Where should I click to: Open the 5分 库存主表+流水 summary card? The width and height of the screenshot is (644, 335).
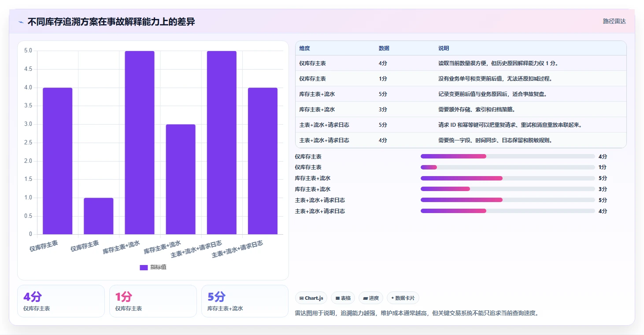coord(244,301)
